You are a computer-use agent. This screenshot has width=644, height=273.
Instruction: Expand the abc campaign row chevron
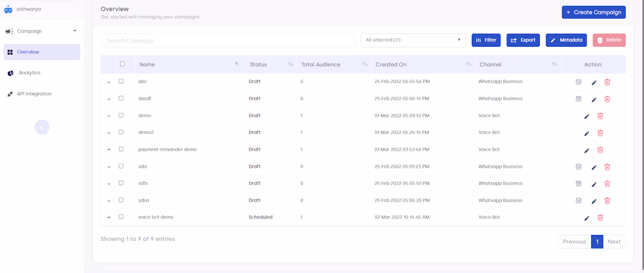pos(109,82)
